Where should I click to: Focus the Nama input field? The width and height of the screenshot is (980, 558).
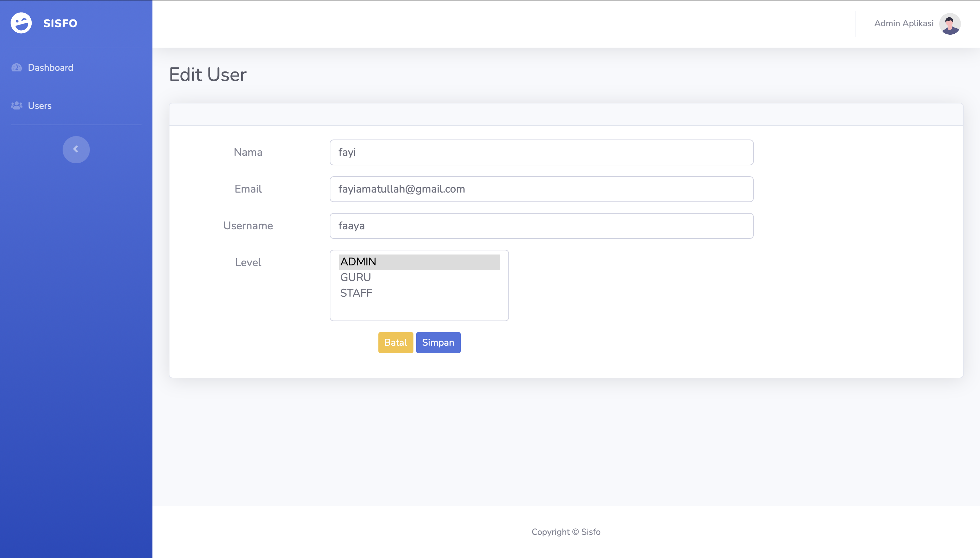click(x=541, y=152)
